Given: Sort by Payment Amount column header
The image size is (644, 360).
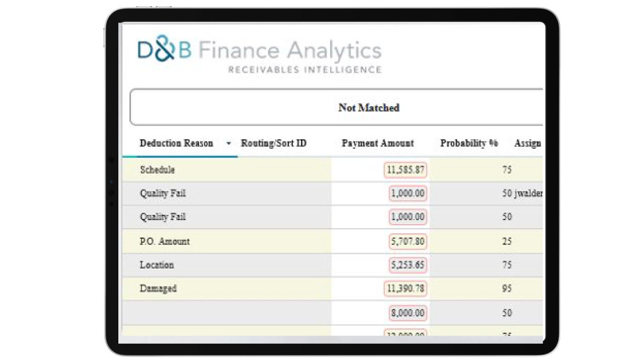Looking at the screenshot, I should click(378, 143).
